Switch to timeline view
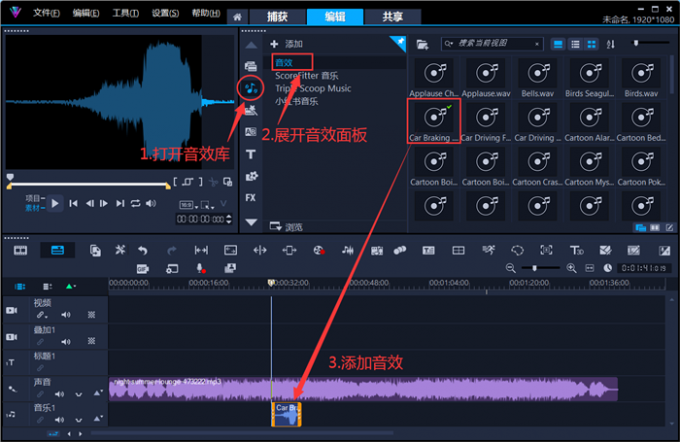The width and height of the screenshot is (680, 442). pyautogui.click(x=57, y=250)
